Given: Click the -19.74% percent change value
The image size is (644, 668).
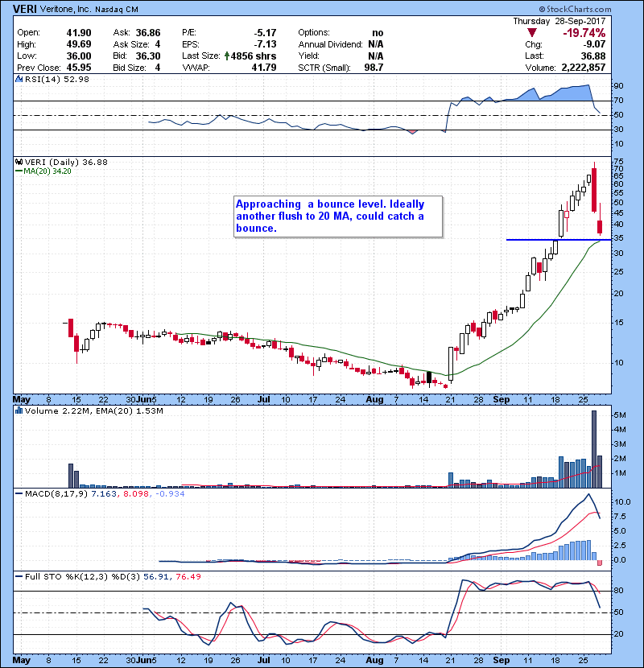Looking at the screenshot, I should (x=584, y=33).
